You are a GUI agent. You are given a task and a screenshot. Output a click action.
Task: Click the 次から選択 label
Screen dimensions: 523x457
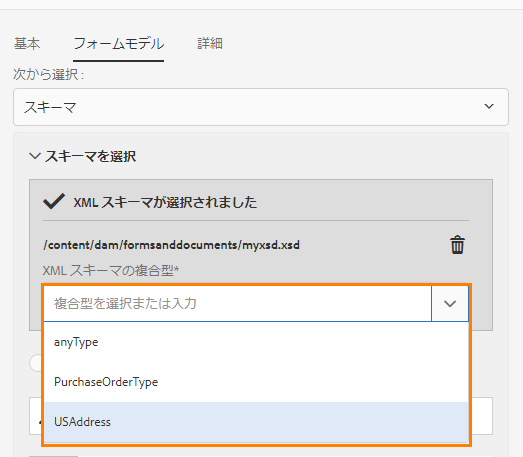point(48,74)
